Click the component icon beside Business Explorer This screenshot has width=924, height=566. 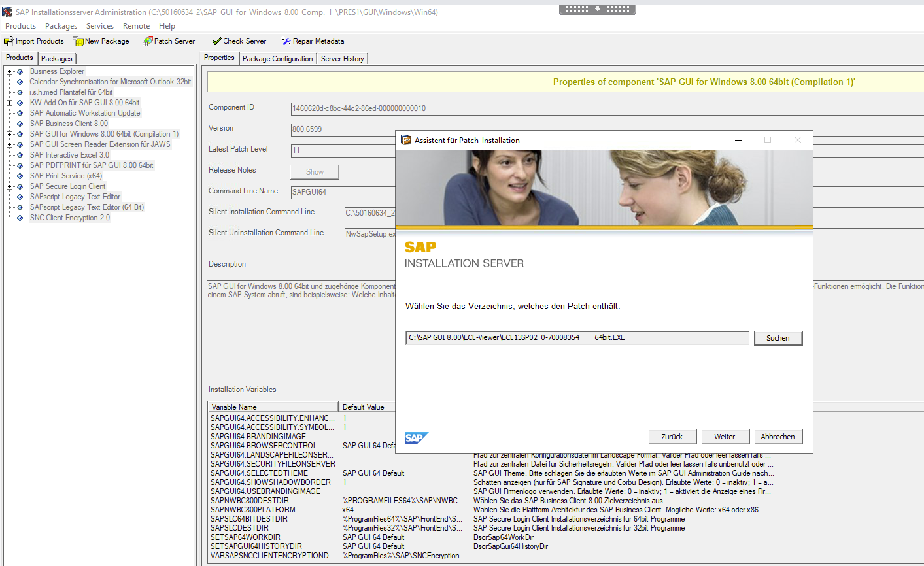pos(20,71)
